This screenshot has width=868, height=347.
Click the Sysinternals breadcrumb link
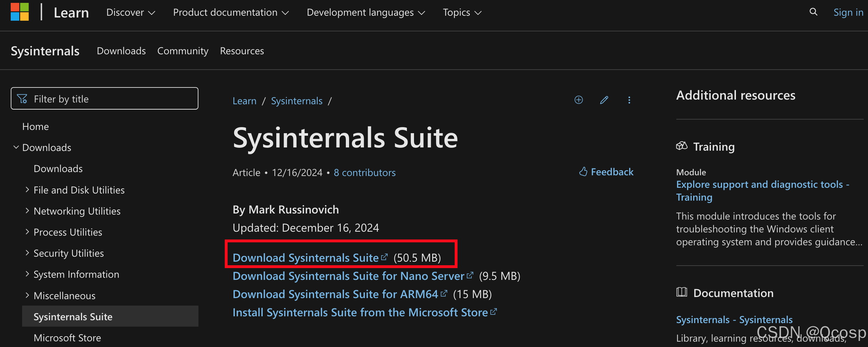tap(297, 101)
